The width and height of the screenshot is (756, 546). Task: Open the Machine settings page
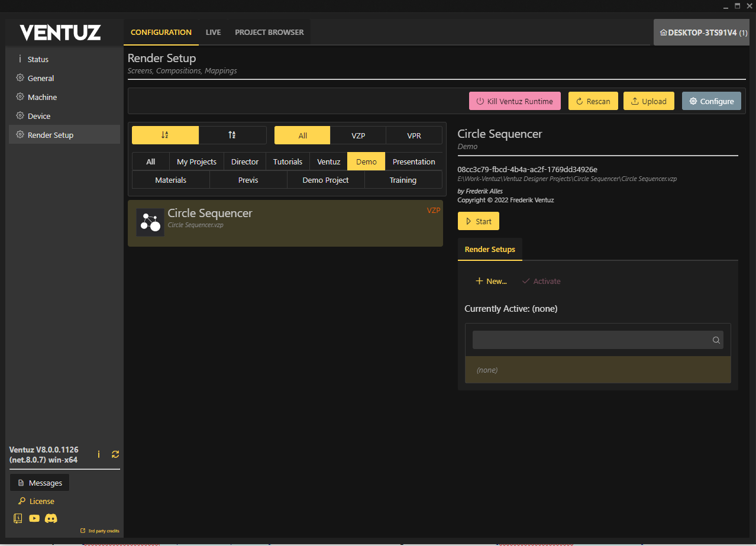click(42, 97)
